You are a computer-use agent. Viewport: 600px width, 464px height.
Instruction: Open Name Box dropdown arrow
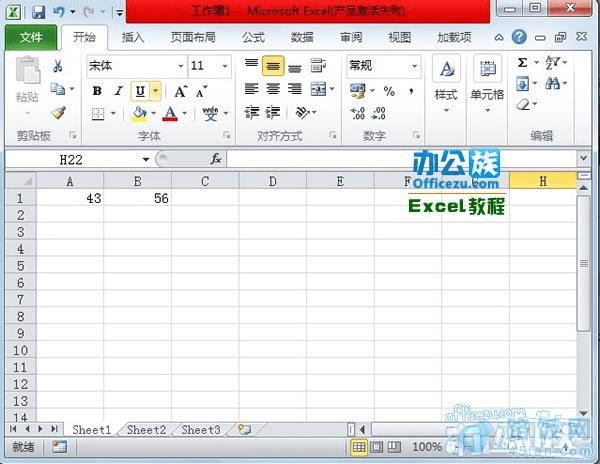point(146,159)
